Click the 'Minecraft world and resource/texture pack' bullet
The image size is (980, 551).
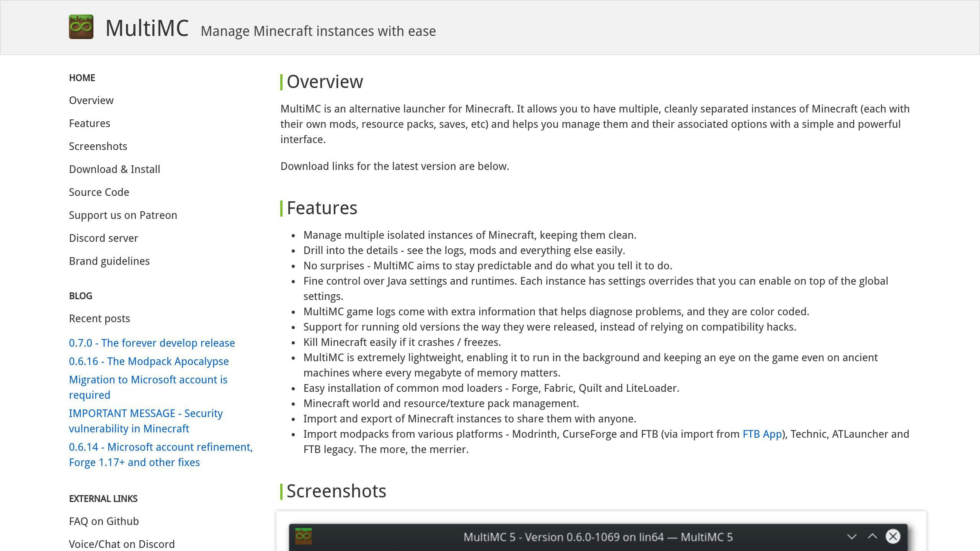[441, 403]
